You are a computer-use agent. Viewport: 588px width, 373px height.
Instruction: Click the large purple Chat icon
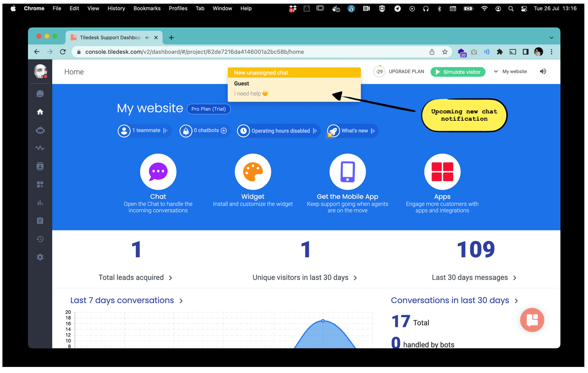(x=158, y=172)
